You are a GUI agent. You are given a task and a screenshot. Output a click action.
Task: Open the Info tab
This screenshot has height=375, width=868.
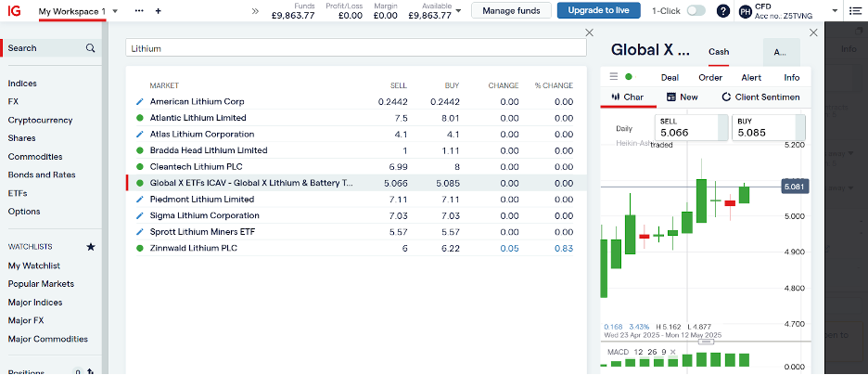[792, 78]
